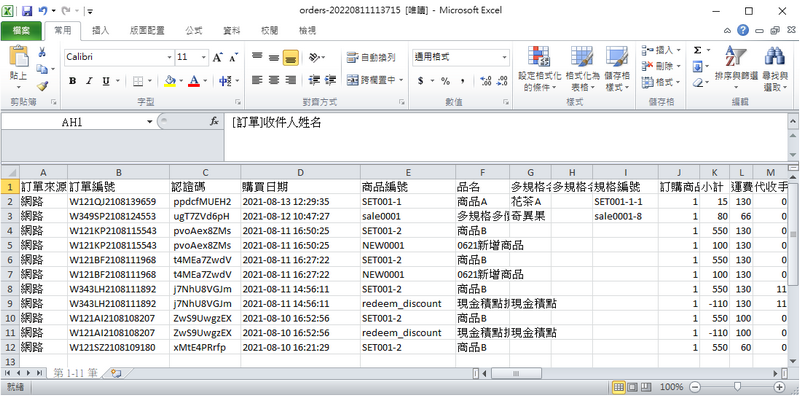Apply the yellow fill color bucket
This screenshot has height=396, width=800.
click(170, 81)
